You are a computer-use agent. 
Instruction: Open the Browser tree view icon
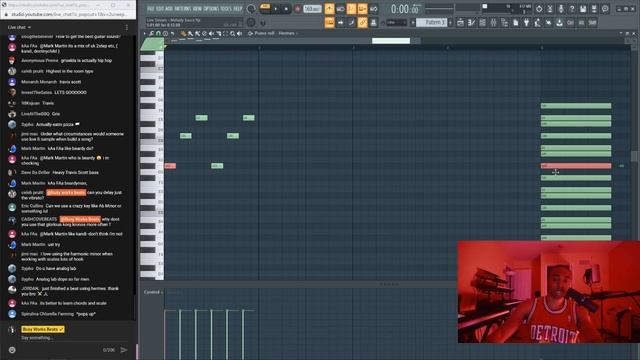tap(504, 22)
